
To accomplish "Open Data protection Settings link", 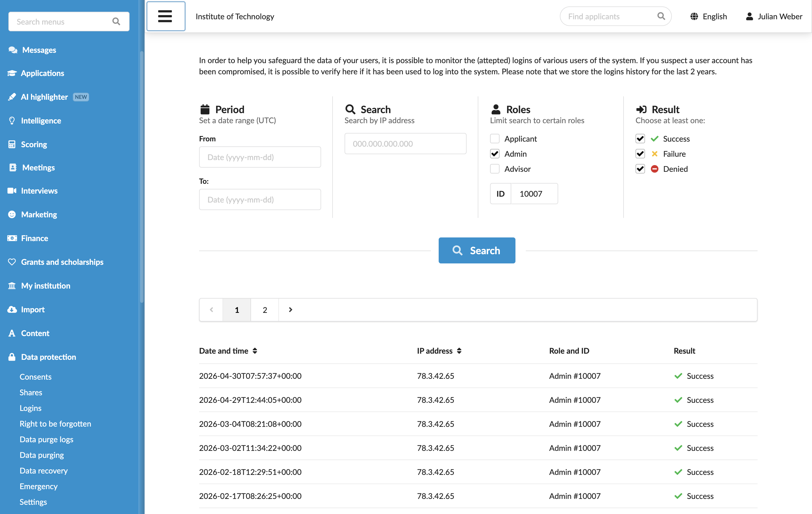I will pos(33,502).
